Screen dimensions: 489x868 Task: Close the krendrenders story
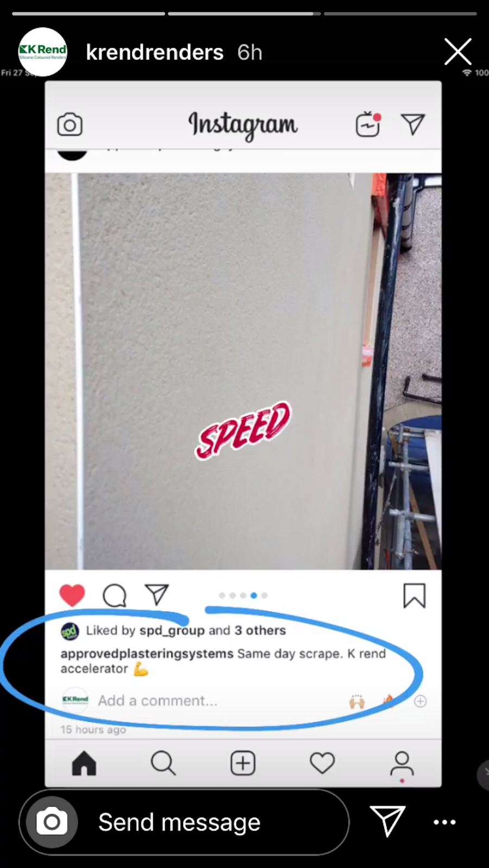(458, 52)
